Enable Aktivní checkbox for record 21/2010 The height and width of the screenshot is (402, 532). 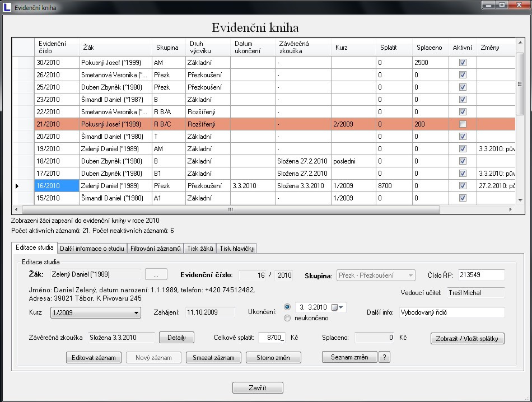tap(463, 124)
